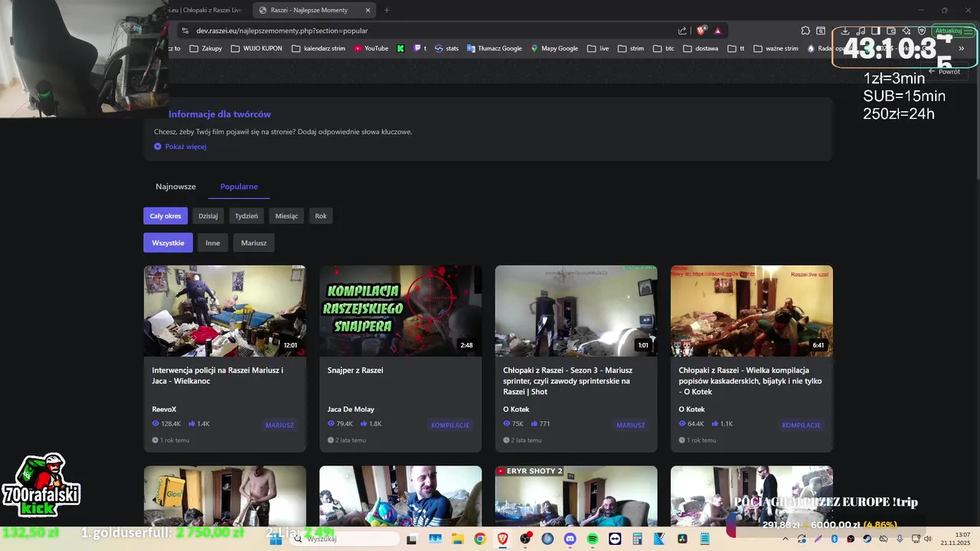The width and height of the screenshot is (980, 551).
Task: Click the Brave Shields lion icon
Action: tap(701, 31)
